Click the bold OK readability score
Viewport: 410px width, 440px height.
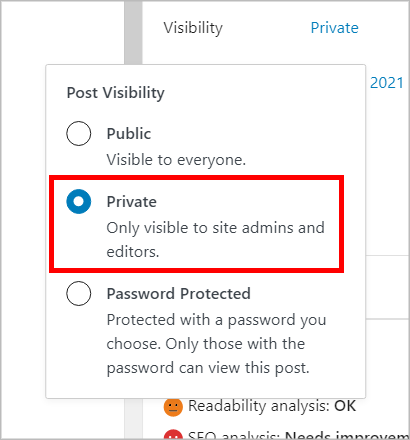pos(345,406)
